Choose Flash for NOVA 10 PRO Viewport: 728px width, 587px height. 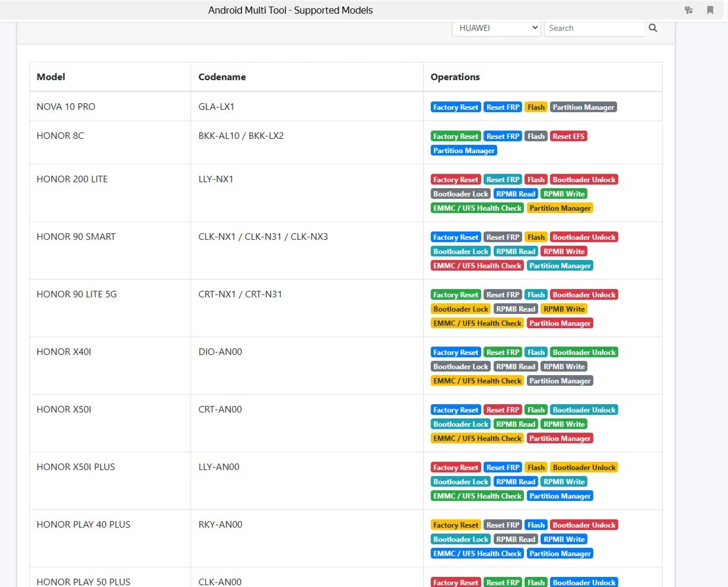(x=536, y=107)
